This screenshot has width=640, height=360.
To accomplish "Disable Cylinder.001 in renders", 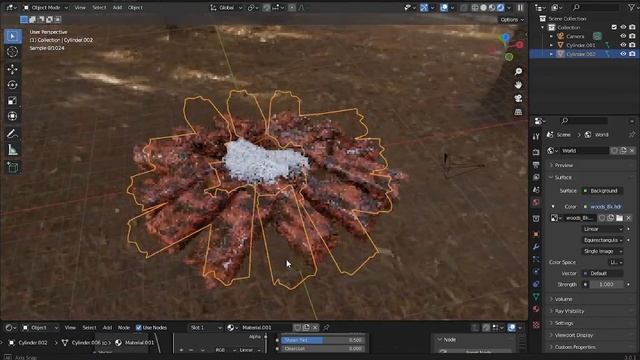I will coord(632,45).
